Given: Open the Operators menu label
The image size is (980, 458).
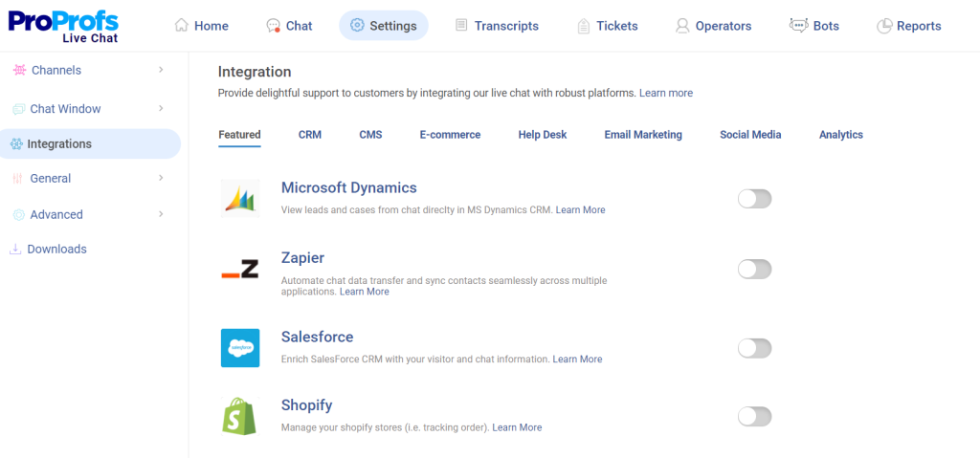Looking at the screenshot, I should pyautogui.click(x=724, y=26).
